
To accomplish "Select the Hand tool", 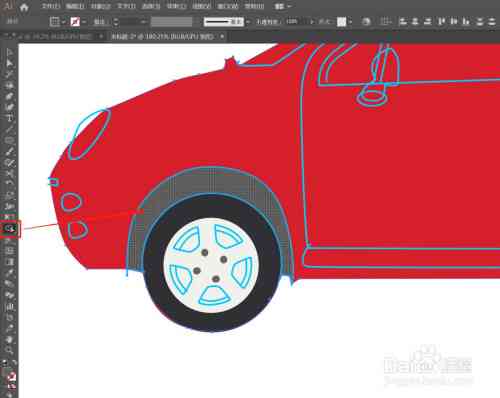I will (x=9, y=339).
